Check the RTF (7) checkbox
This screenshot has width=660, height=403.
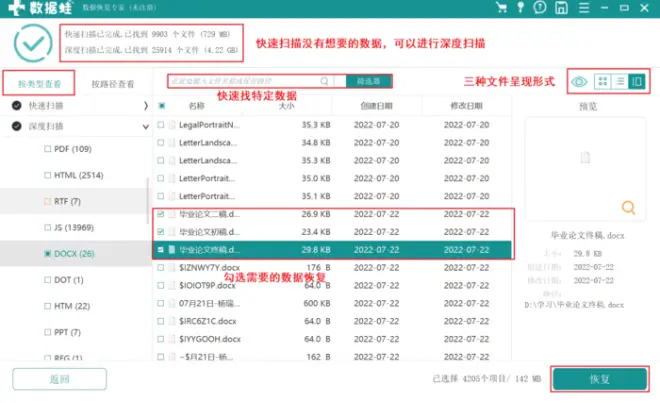[48, 201]
